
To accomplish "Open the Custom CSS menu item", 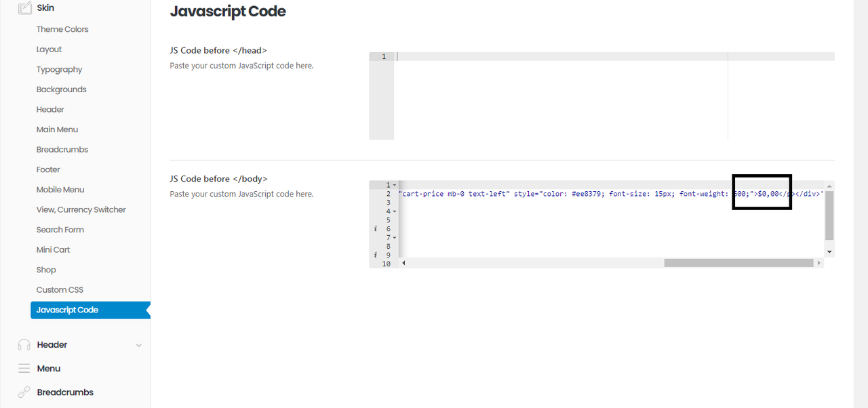I will [x=60, y=290].
